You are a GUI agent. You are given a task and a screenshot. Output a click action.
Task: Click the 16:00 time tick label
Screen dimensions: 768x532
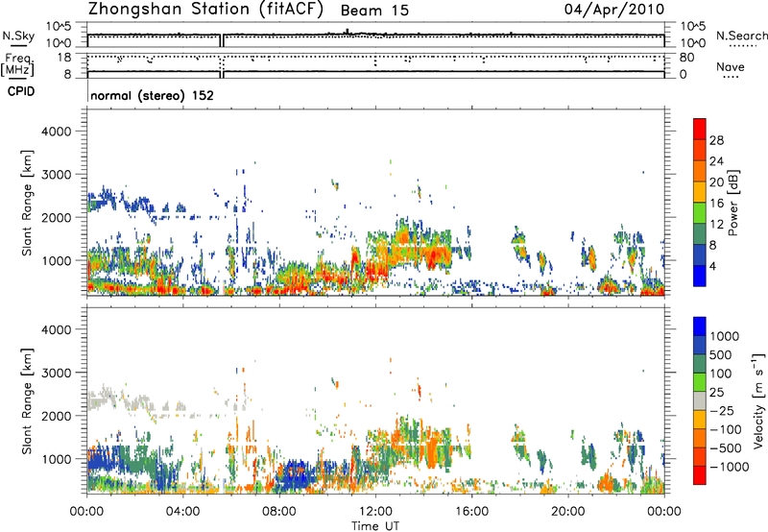click(471, 512)
